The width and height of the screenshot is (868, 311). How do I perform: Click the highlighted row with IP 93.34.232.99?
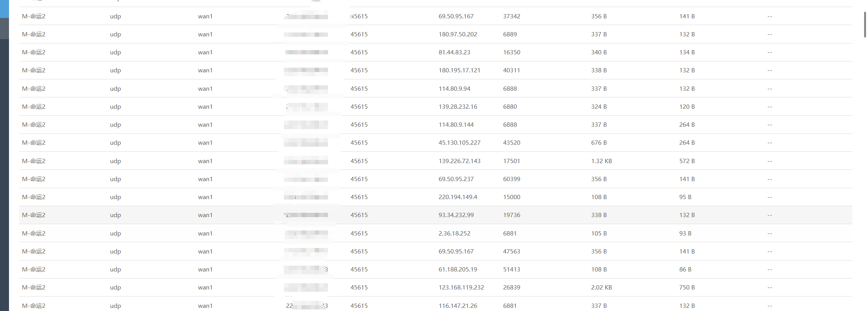point(456,215)
